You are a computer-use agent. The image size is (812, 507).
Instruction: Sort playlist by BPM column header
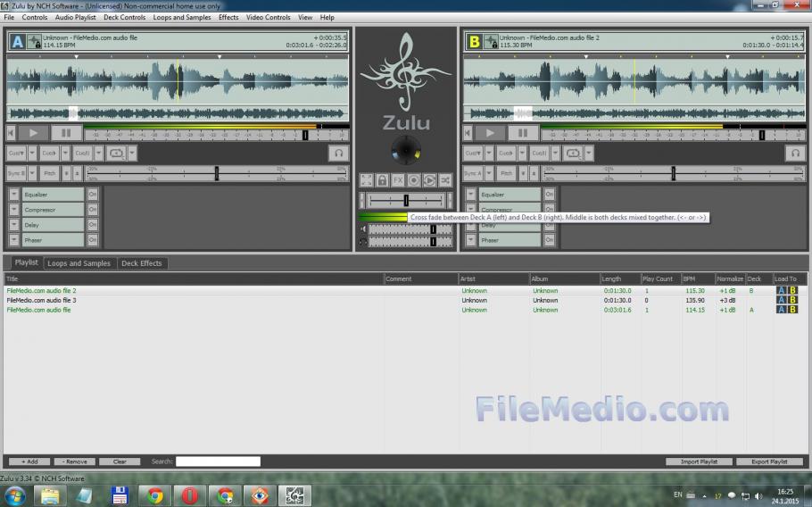[698, 278]
